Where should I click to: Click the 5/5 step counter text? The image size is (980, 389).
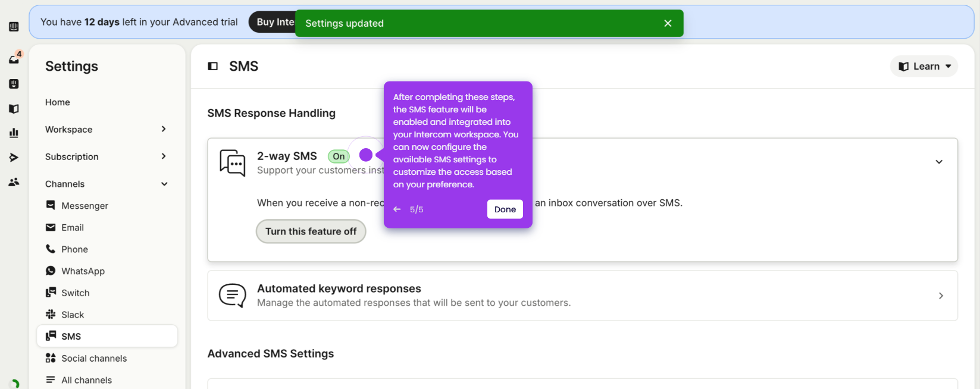pyautogui.click(x=417, y=209)
